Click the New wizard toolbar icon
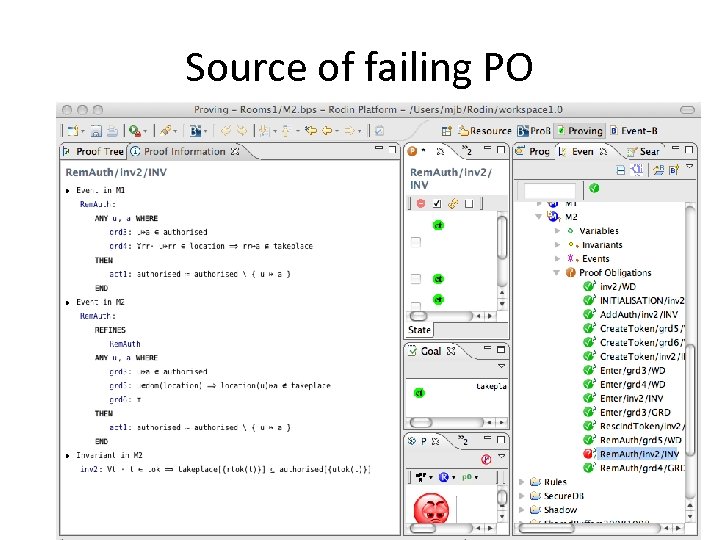Viewport: 720px width, 540px height. [x=73, y=131]
